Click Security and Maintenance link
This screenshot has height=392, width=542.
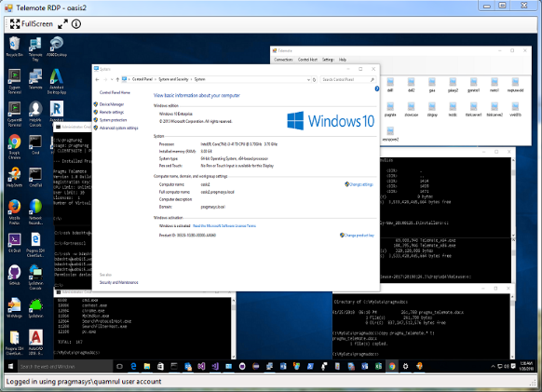click(x=118, y=282)
